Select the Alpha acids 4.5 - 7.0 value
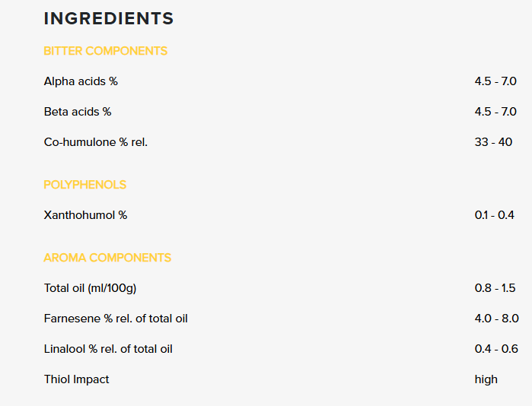This screenshot has height=406, width=532. click(495, 81)
